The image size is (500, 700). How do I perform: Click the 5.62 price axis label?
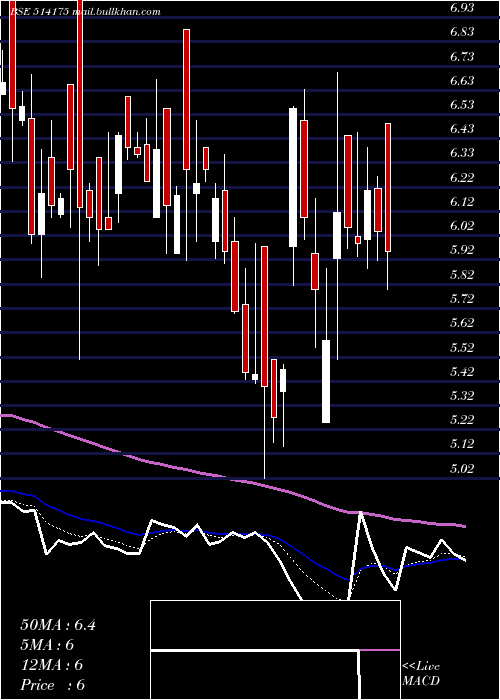pos(462,323)
